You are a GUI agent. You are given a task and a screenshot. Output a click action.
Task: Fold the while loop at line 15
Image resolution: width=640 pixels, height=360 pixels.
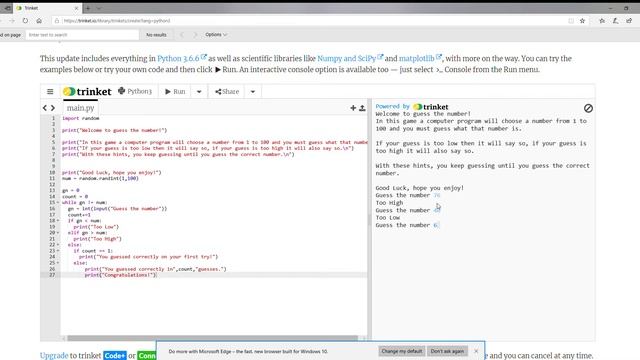[58, 202]
